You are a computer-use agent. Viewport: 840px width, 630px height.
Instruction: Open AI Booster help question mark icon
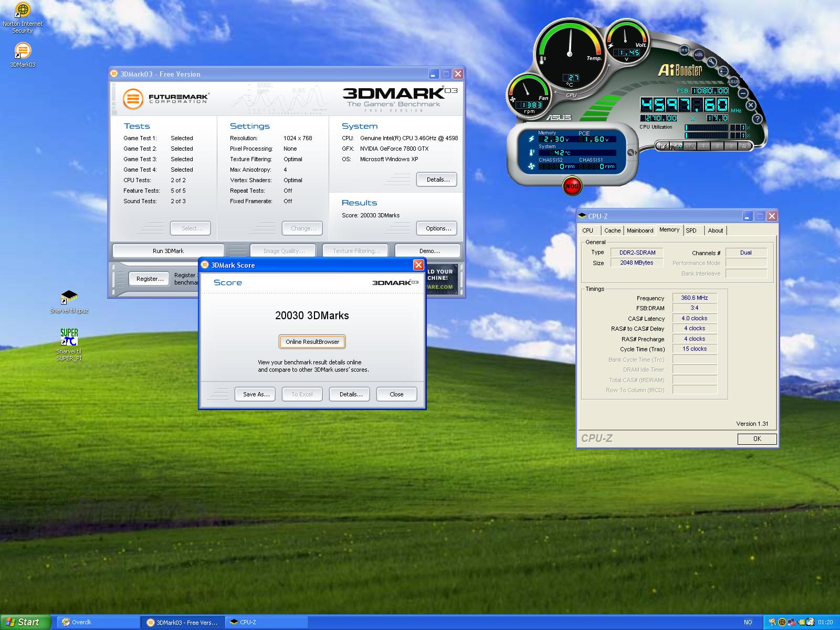[x=758, y=119]
